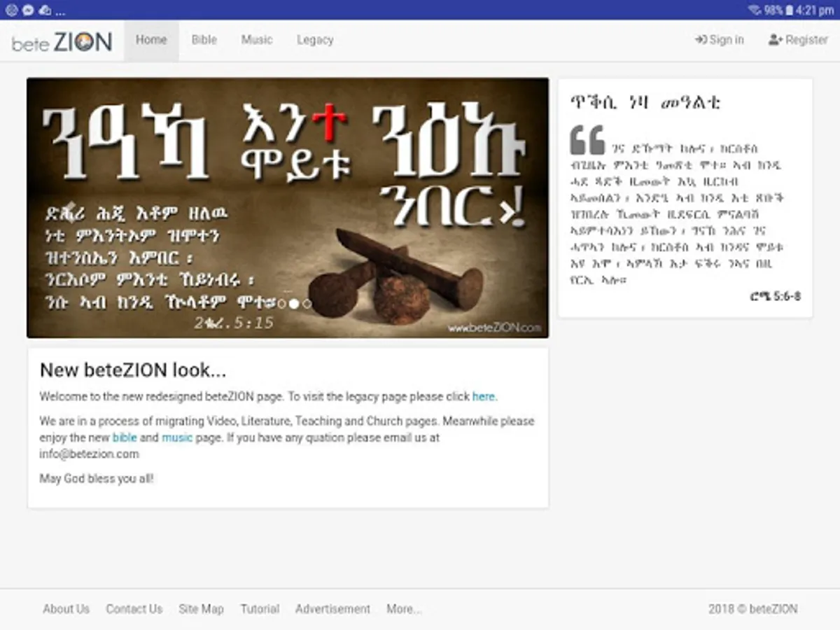This screenshot has height=630, width=840.
Task: Select the Home navigation tab
Action: [x=151, y=40]
